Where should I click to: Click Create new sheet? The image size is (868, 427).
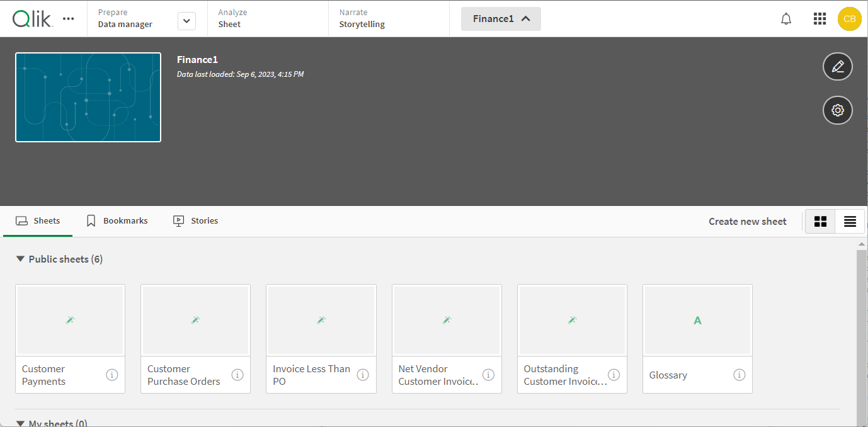747,221
